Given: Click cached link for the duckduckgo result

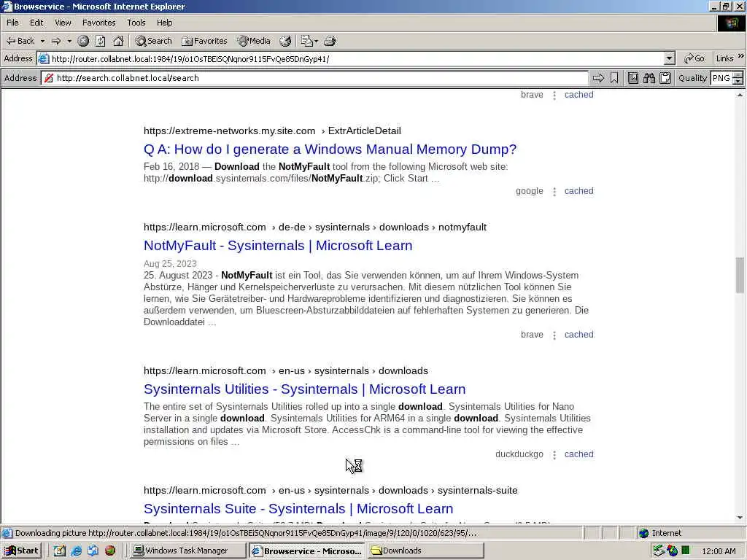Looking at the screenshot, I should tap(578, 454).
